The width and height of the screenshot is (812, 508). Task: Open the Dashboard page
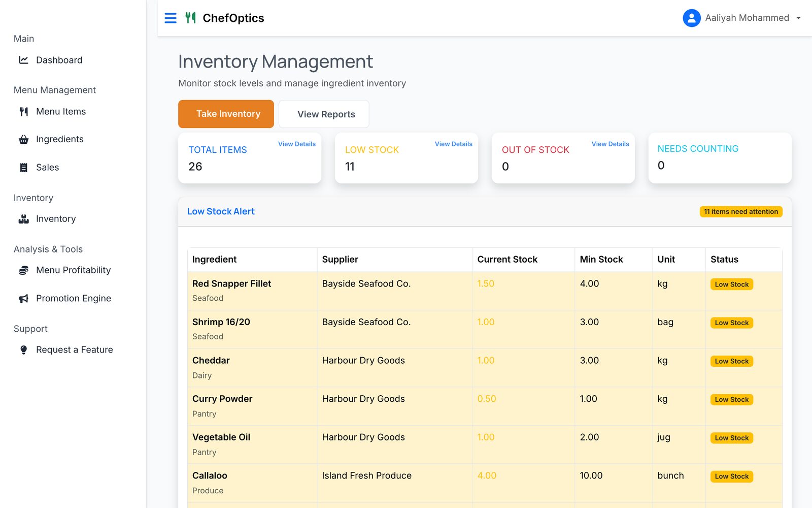(59, 60)
